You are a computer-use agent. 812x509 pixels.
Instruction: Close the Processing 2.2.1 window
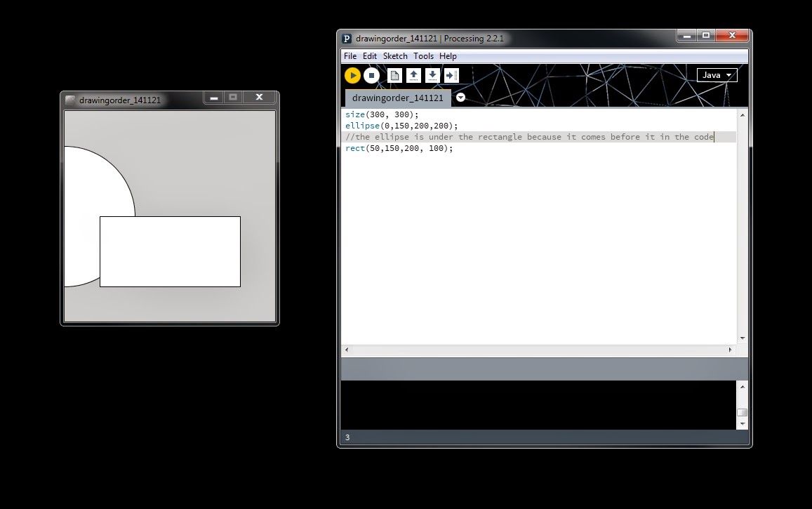732,35
